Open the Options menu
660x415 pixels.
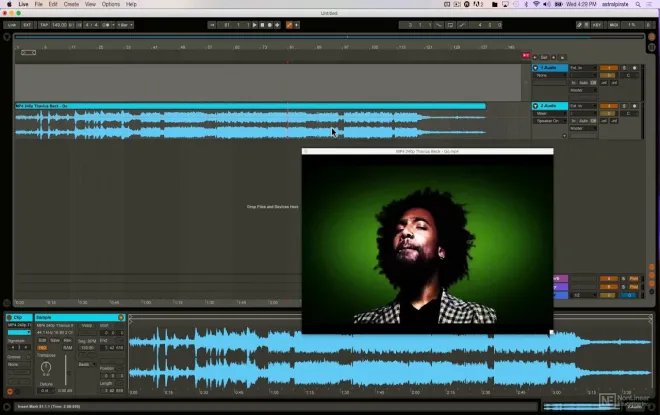click(x=111, y=4)
